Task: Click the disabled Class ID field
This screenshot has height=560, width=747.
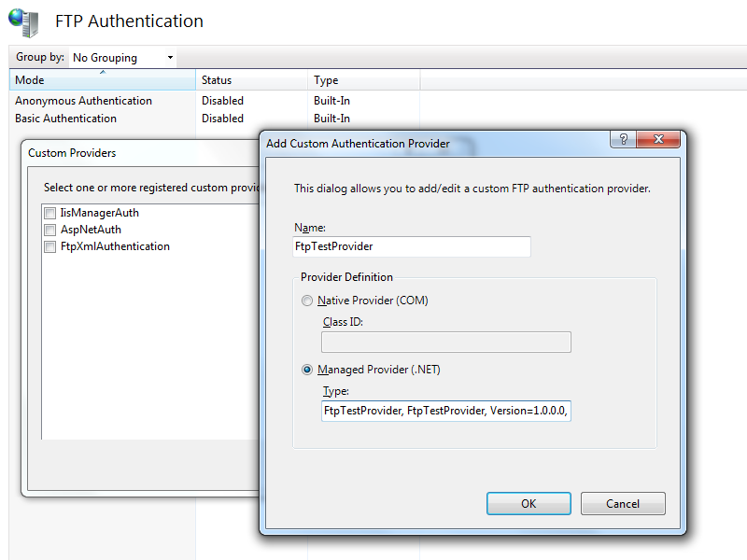Action: pos(445,342)
